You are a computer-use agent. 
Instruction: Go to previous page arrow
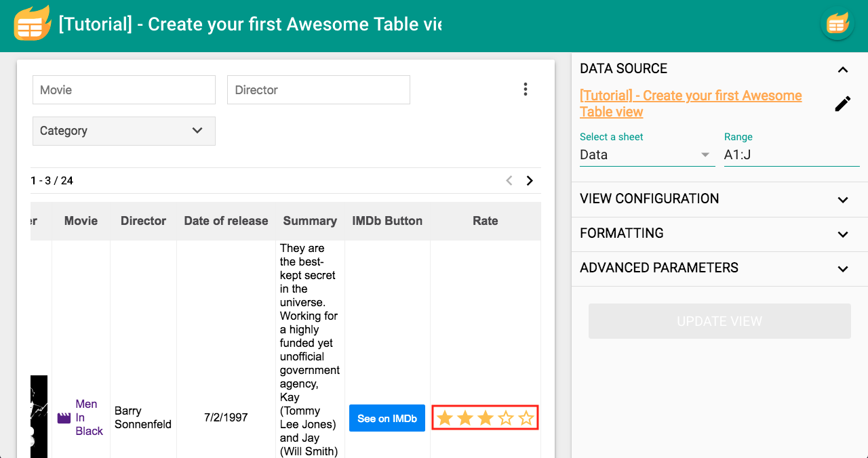point(509,181)
